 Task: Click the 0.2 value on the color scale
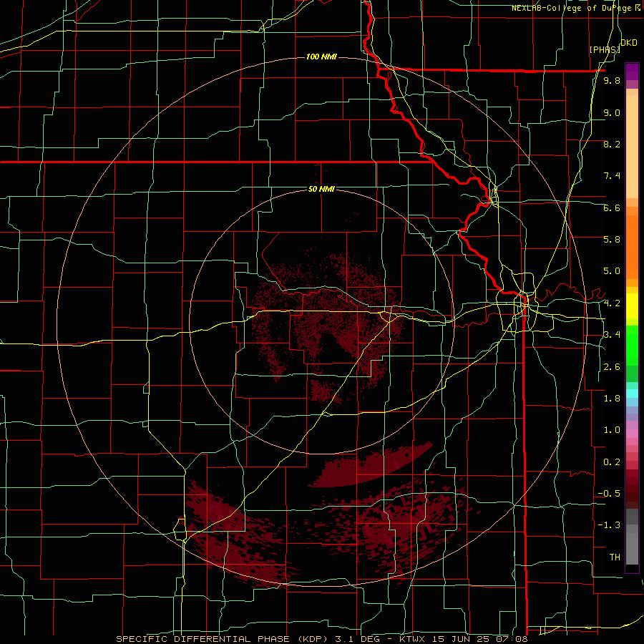[x=612, y=462]
